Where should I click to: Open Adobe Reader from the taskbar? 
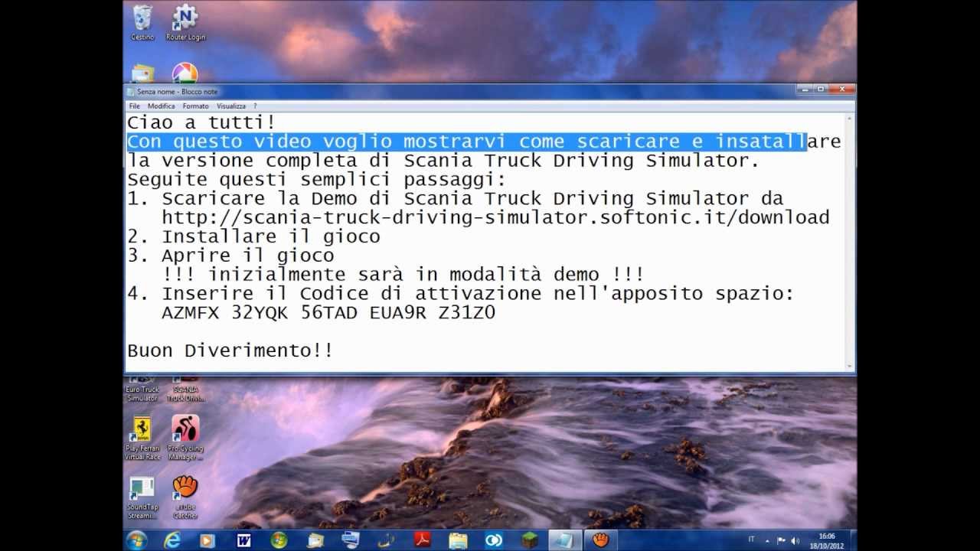point(422,540)
